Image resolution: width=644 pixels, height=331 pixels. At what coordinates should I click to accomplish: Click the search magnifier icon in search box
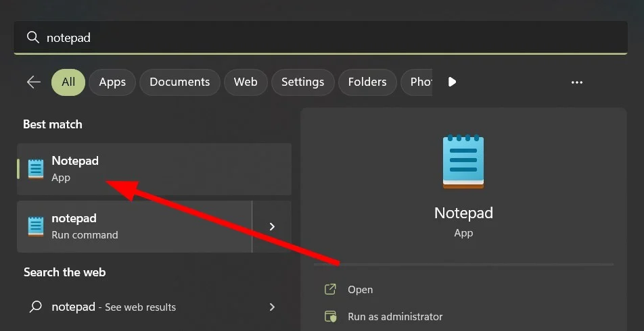(32, 37)
